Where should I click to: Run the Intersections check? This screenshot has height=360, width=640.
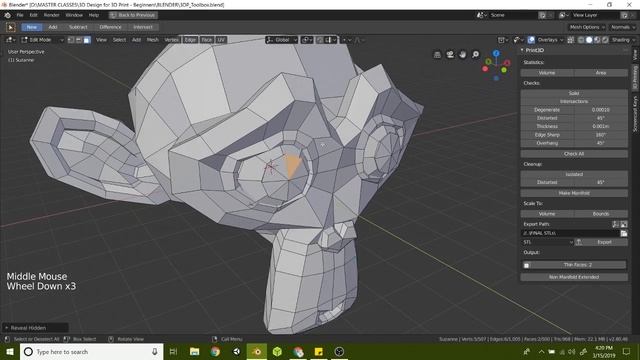[x=574, y=101]
